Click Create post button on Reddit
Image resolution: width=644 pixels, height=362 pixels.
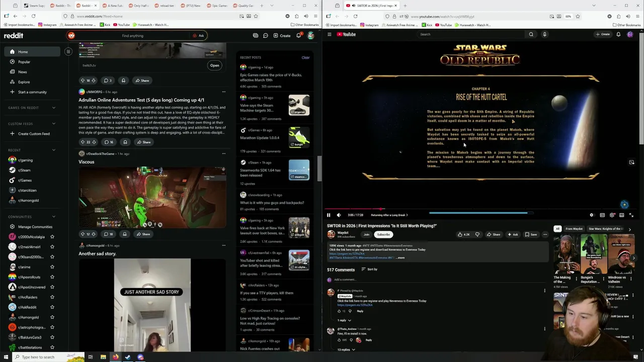coord(282,36)
